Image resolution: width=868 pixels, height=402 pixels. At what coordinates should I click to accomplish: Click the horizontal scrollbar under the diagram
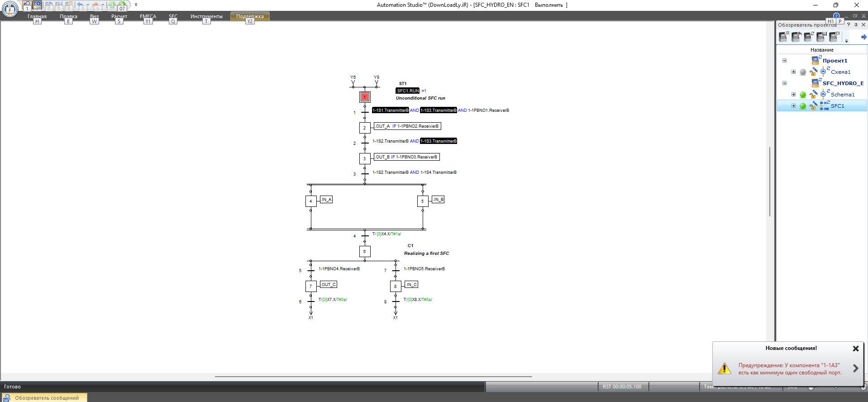pyautogui.click(x=373, y=376)
